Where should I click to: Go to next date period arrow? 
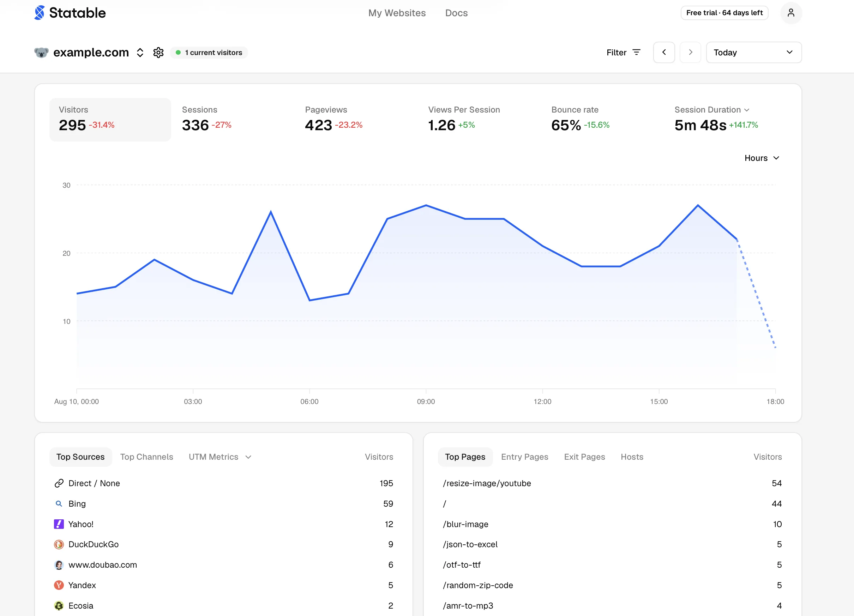pyautogui.click(x=690, y=52)
